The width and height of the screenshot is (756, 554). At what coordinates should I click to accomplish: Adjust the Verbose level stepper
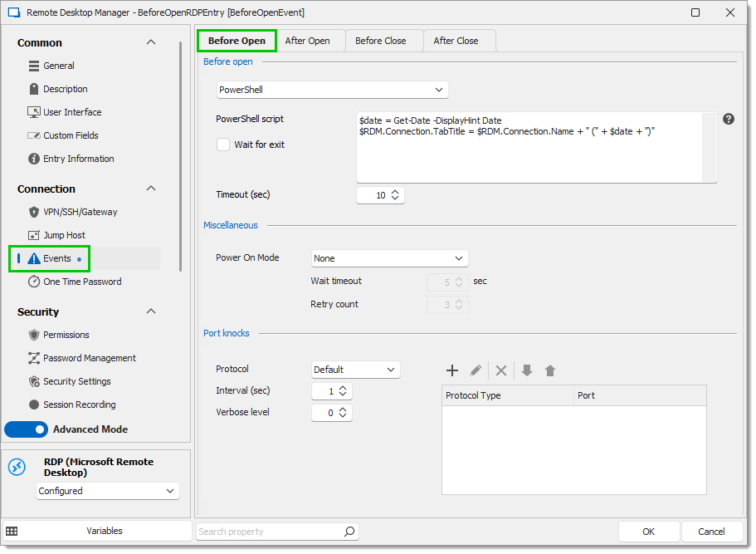pyautogui.click(x=343, y=413)
